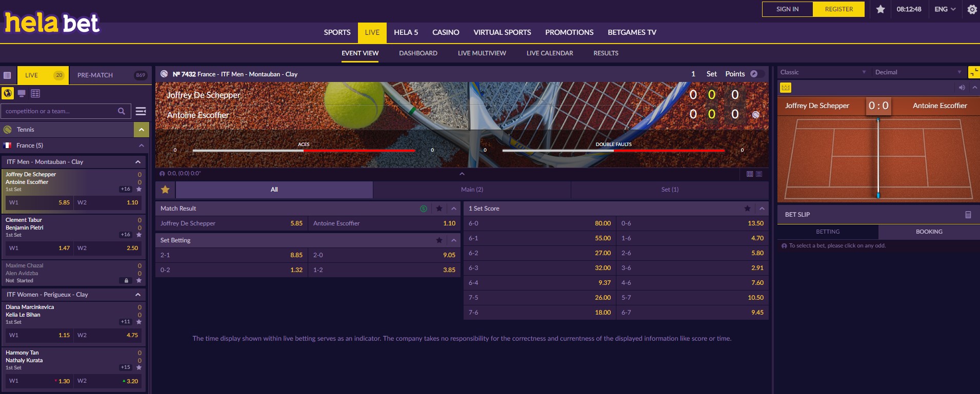Collapse the Tennis sport section
The image size is (980, 394).
click(142, 130)
